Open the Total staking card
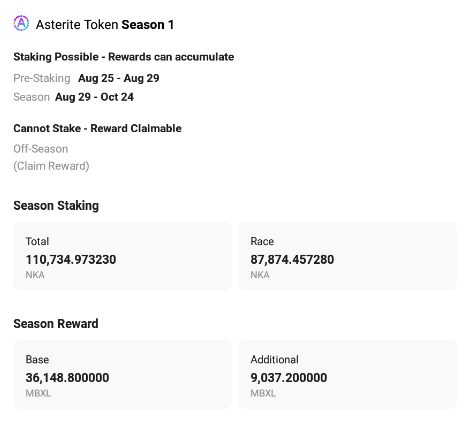Screen dimensions: 468x432 point(122,256)
